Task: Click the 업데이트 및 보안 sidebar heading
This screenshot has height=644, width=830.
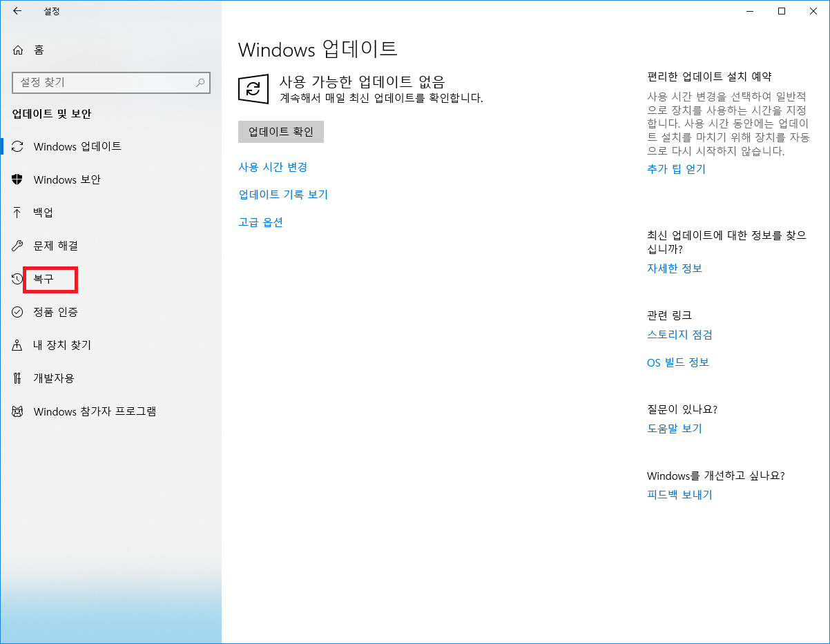Action: pyautogui.click(x=52, y=114)
